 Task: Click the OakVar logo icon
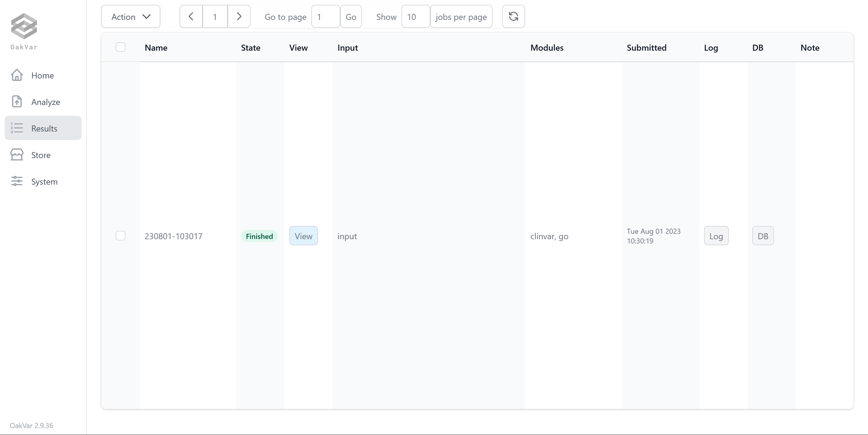pos(24,26)
